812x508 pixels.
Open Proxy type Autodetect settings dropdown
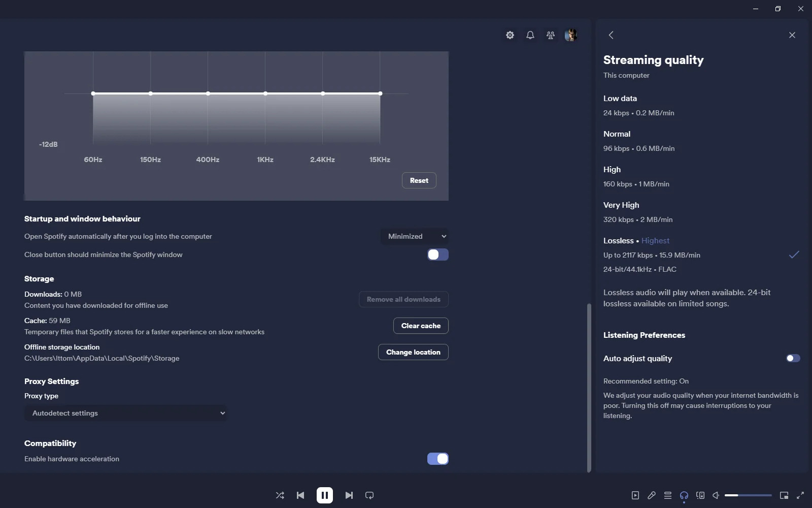[126, 413]
